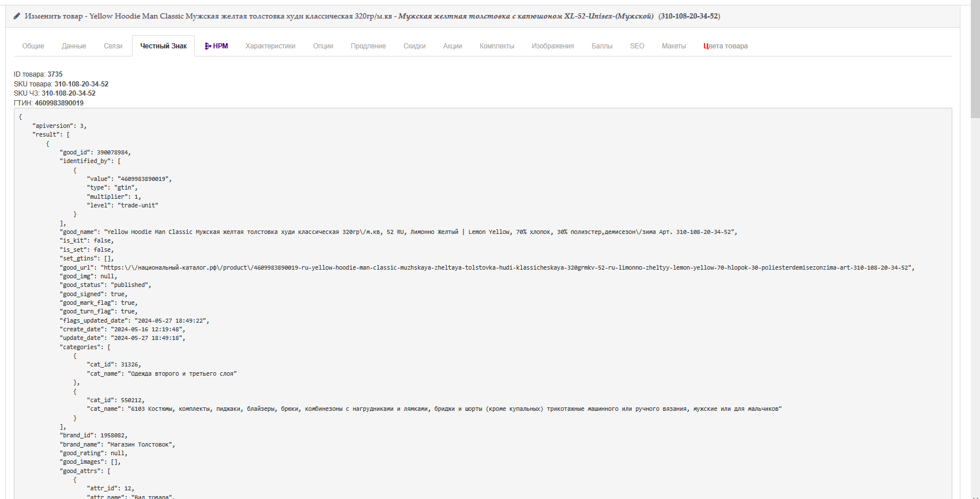This screenshot has width=980, height=499.
Task: Select the red Цвета товара tab
Action: click(725, 46)
